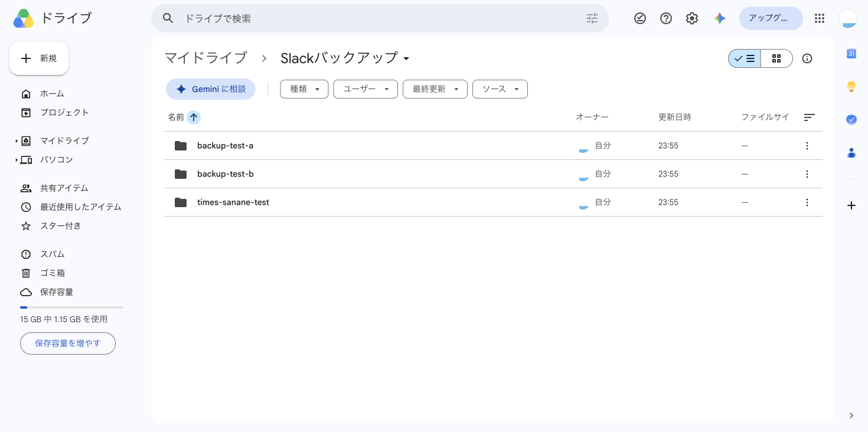Click 保存容量を増やす button
The height and width of the screenshot is (432, 868).
tap(68, 343)
